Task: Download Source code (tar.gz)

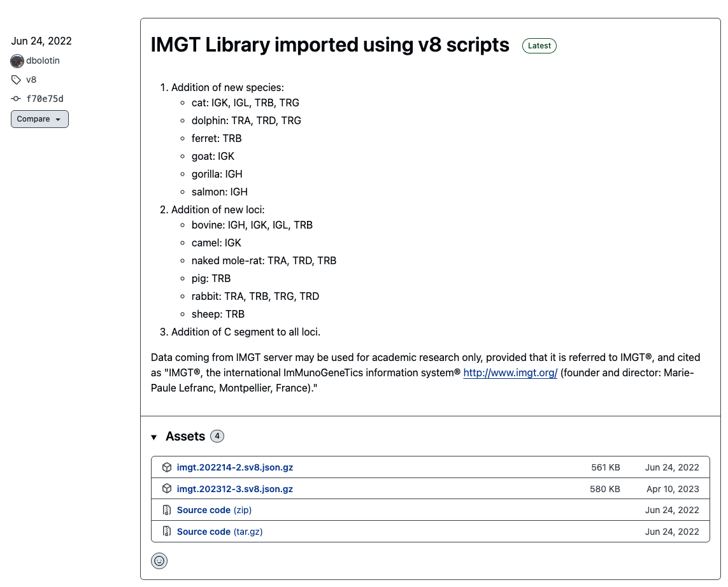Action: [219, 532]
